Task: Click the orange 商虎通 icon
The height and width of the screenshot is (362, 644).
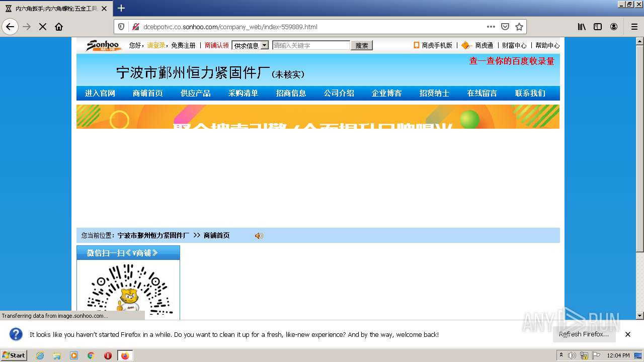Action: pos(466,45)
